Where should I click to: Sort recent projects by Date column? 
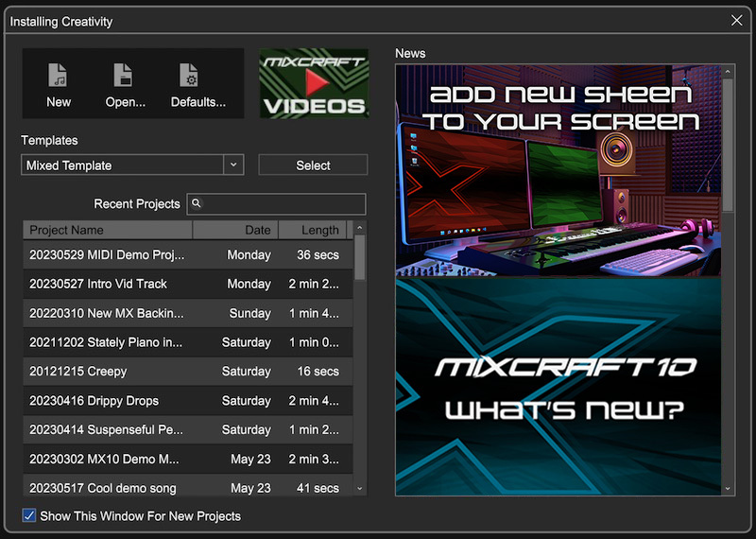pos(257,230)
